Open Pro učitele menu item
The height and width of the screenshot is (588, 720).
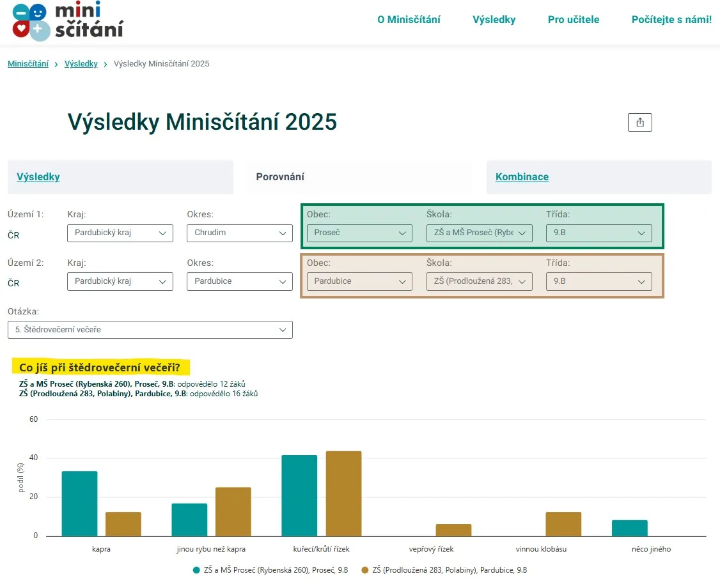574,20
